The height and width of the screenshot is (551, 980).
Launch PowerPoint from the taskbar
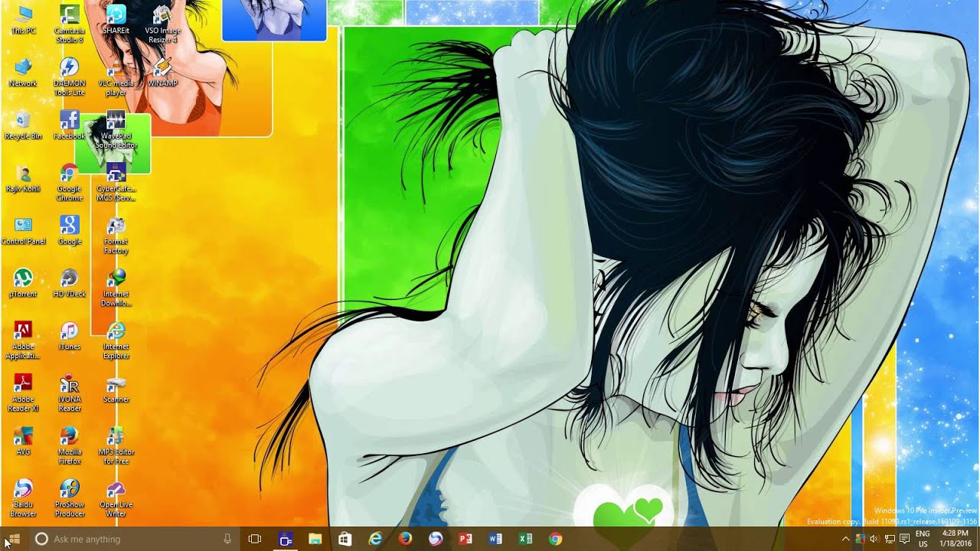465,539
